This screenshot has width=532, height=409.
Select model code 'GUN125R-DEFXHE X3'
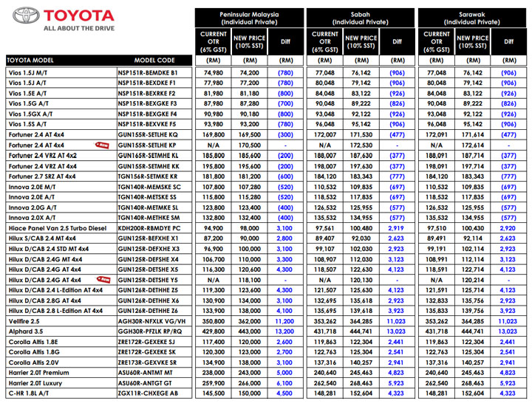(x=149, y=249)
